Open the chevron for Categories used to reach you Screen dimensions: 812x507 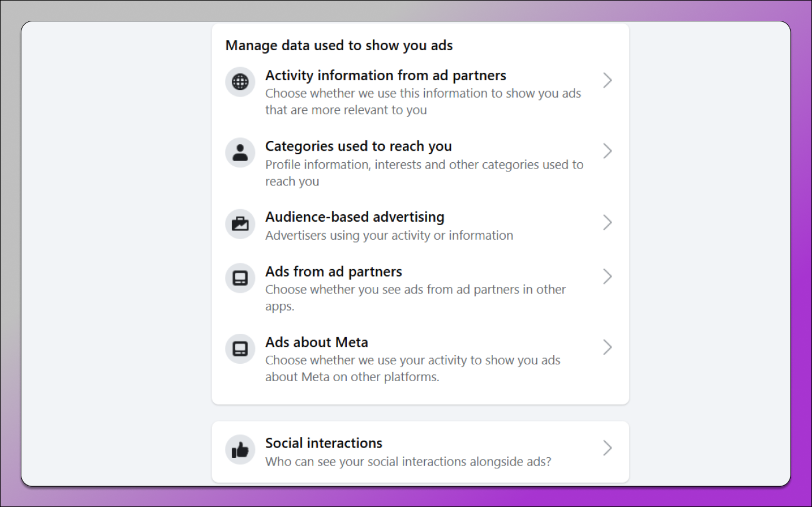tap(607, 151)
